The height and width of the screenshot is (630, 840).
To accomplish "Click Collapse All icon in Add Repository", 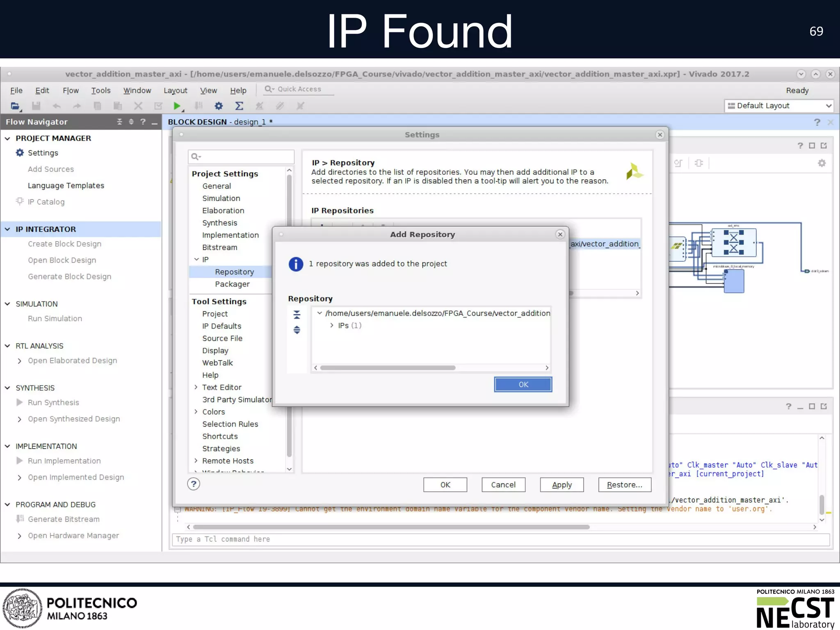I will pos(297,315).
